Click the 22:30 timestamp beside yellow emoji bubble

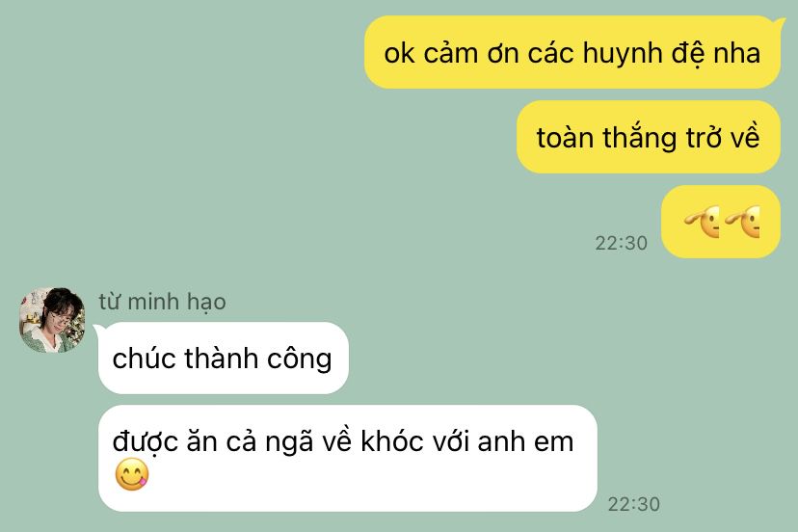click(621, 243)
